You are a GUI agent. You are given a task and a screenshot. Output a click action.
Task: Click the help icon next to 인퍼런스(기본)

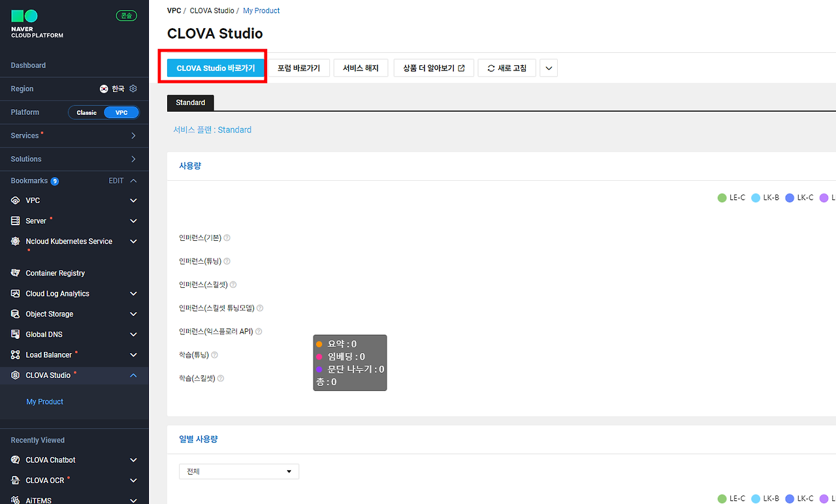(227, 238)
